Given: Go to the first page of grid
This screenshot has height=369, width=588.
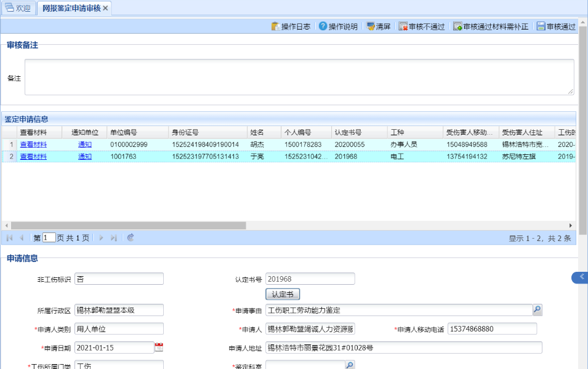Looking at the screenshot, I should pyautogui.click(x=10, y=238).
